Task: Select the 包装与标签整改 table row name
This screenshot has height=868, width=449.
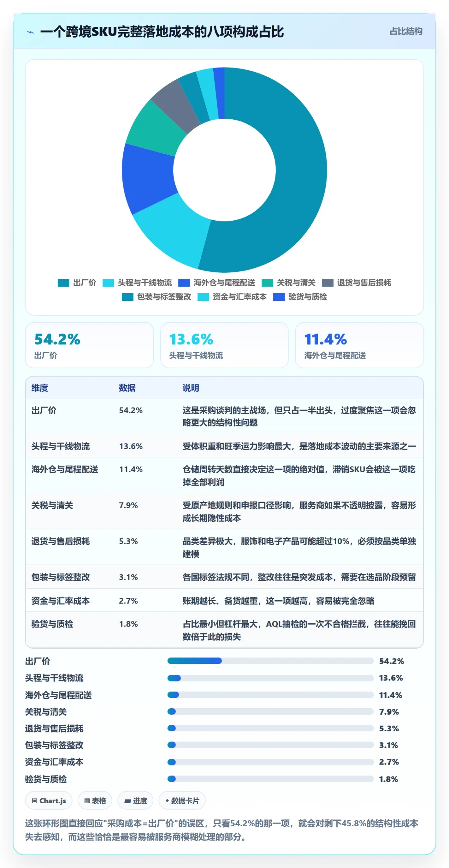Action: [x=61, y=577]
